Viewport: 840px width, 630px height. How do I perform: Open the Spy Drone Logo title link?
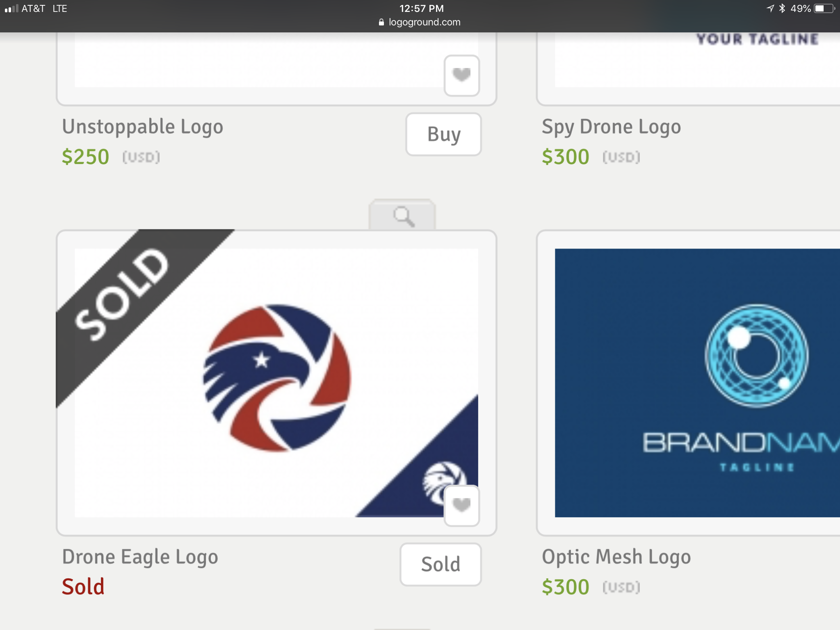611,126
